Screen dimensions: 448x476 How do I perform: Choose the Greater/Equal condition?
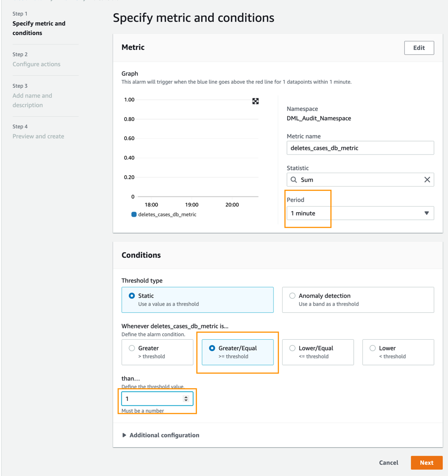212,348
